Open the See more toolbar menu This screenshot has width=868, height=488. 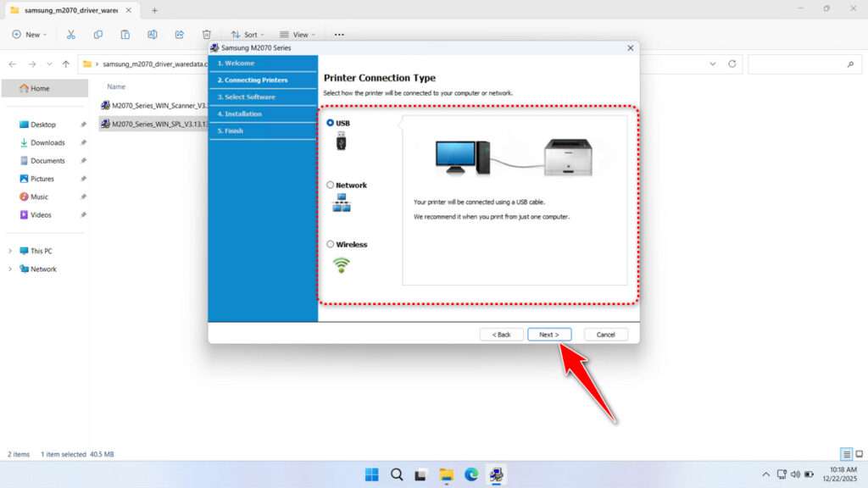coord(338,34)
